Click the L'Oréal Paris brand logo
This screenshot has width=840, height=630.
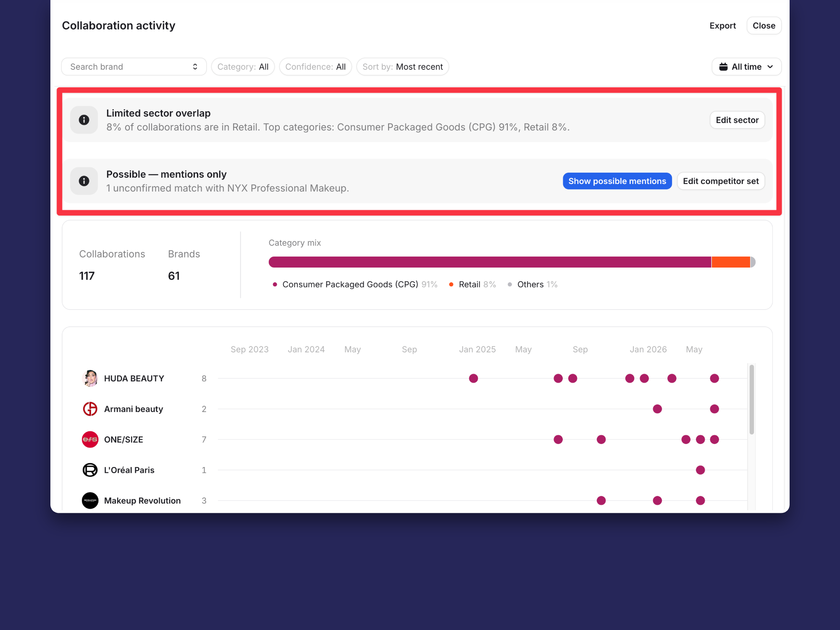click(90, 470)
